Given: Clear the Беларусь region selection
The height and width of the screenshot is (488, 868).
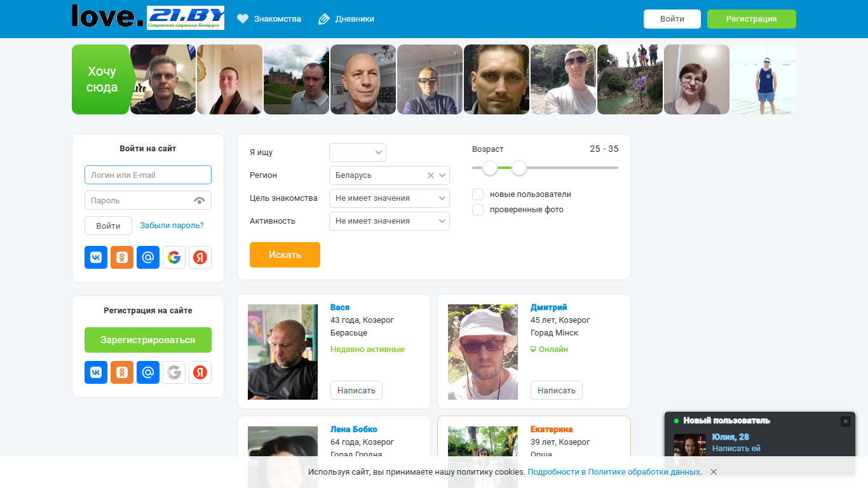Looking at the screenshot, I should tap(430, 175).
